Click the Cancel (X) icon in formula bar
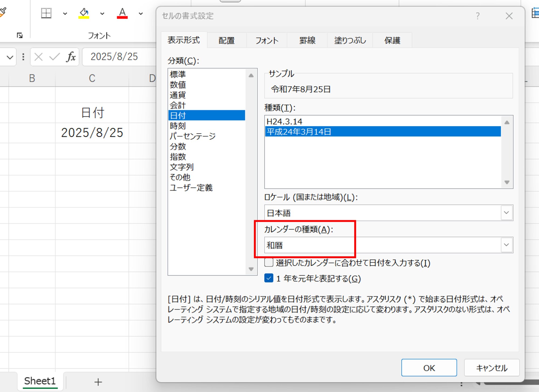539x392 pixels. tap(38, 57)
